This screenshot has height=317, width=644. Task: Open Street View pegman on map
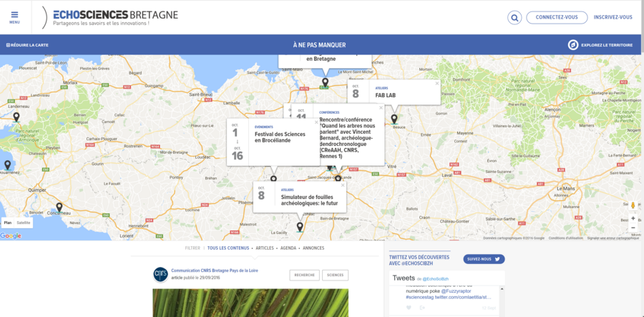[633, 206]
